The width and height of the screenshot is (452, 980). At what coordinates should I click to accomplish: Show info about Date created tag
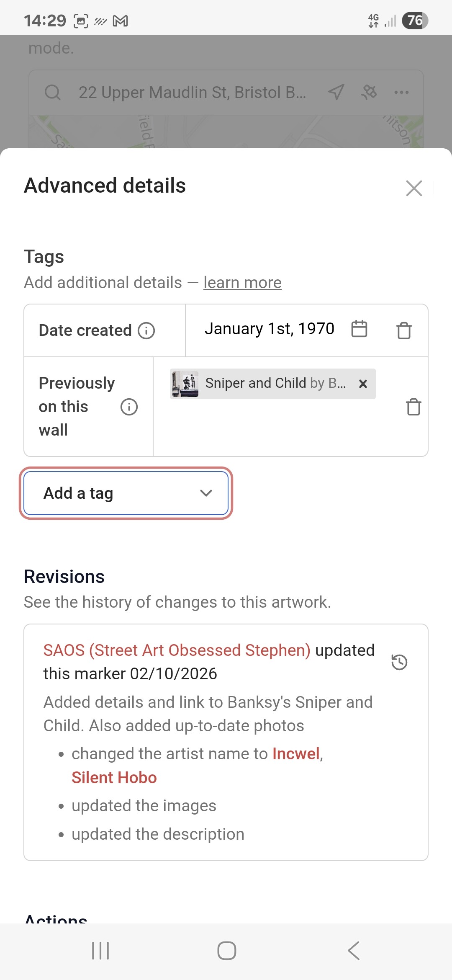[146, 330]
